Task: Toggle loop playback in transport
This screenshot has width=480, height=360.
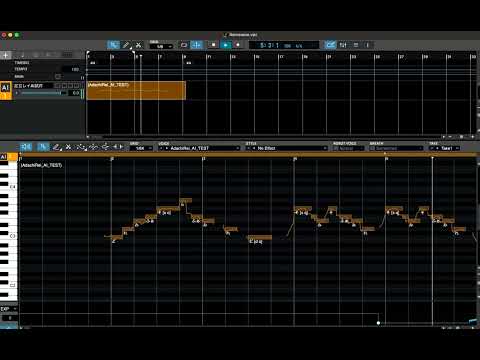Action: [184, 45]
